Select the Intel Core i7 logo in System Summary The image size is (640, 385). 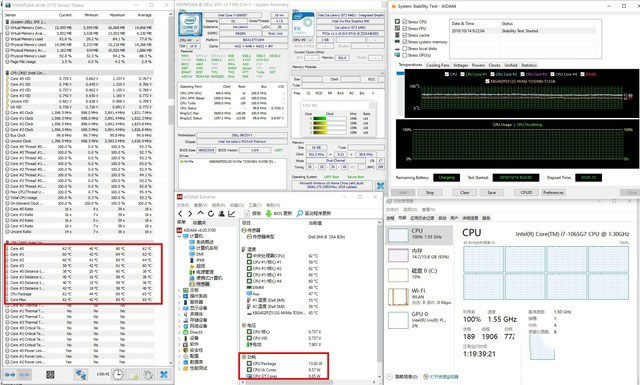click(x=190, y=24)
